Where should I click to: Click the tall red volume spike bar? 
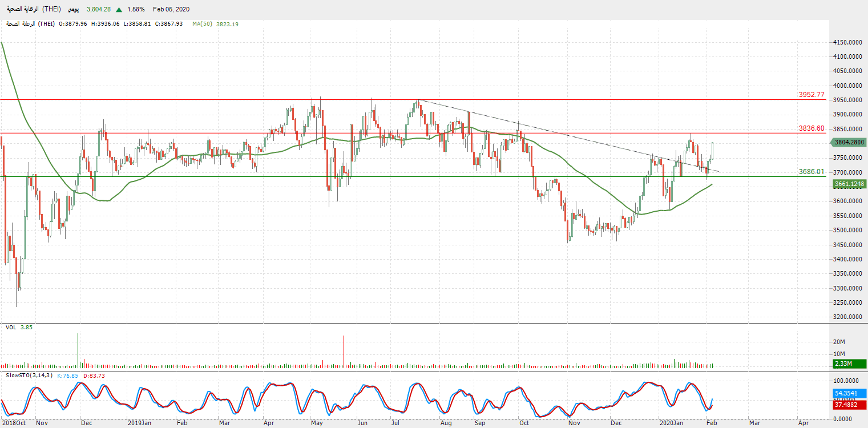(344, 352)
